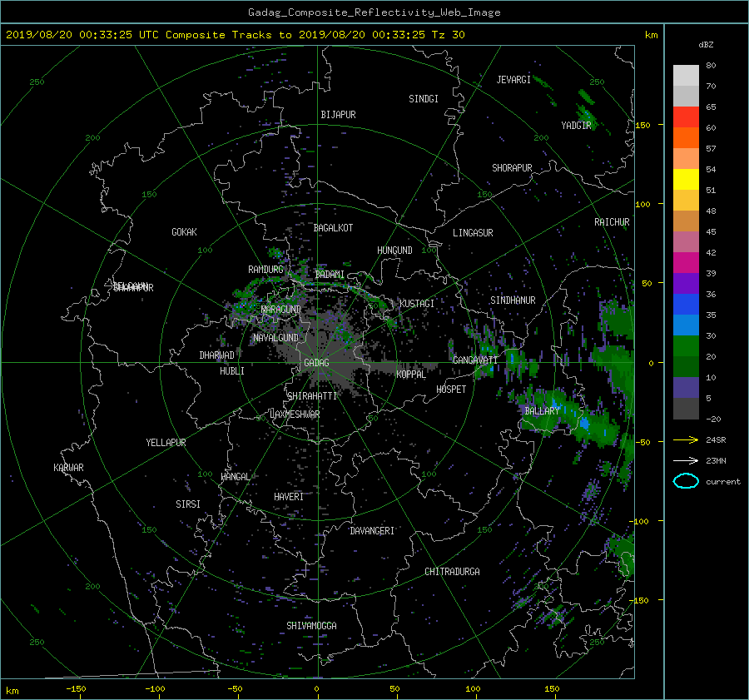Click the HAVERI city label
This screenshot has width=749, height=700.
(x=289, y=497)
